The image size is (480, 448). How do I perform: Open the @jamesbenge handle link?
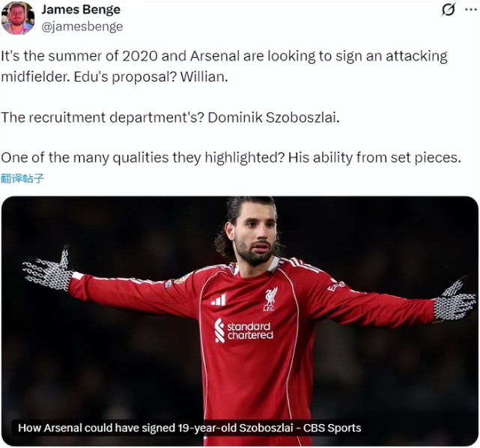click(x=82, y=27)
